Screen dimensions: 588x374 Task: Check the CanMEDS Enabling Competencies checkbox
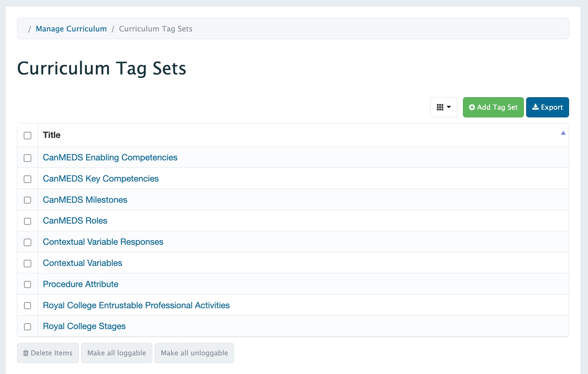pyautogui.click(x=28, y=158)
